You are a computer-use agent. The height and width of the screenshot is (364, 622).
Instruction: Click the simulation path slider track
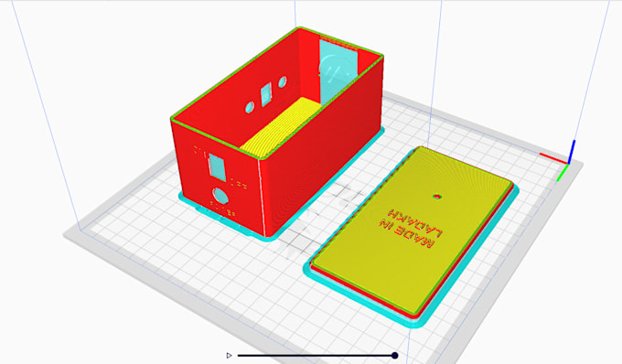(x=316, y=355)
